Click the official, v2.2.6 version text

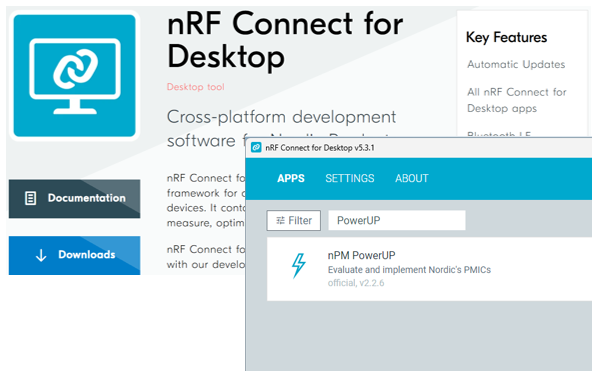(356, 283)
